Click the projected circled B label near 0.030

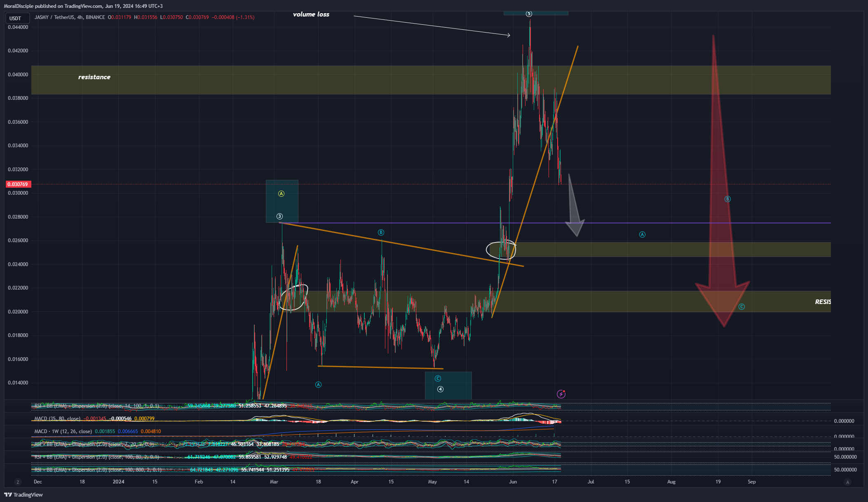pos(727,199)
